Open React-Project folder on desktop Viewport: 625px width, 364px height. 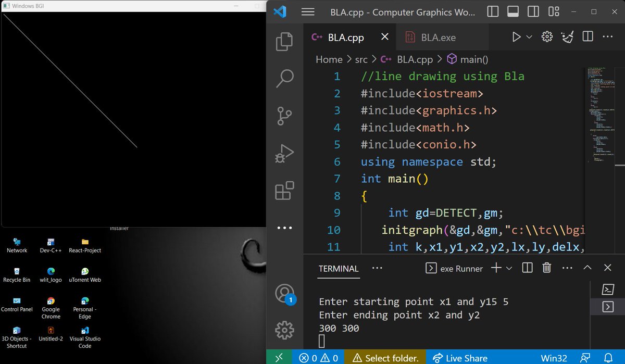coord(85,246)
